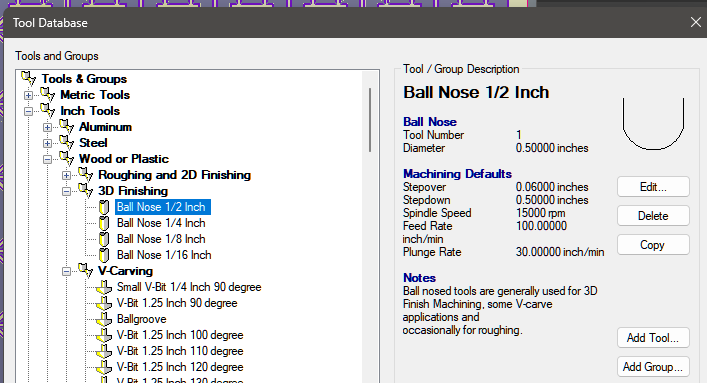The width and height of the screenshot is (707, 383).
Task: Select V-Bit 1.25 Inch 100 degree entry
Action: tap(180, 335)
